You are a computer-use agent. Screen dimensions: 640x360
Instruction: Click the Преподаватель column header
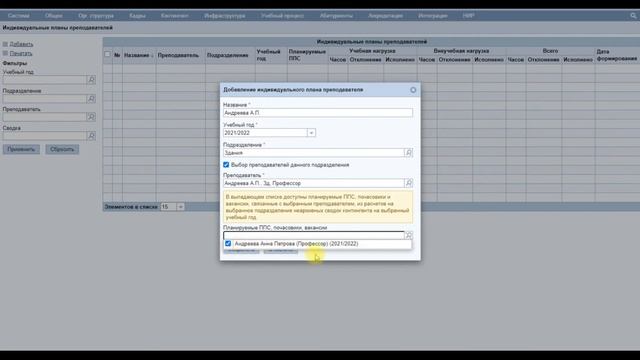178,55
